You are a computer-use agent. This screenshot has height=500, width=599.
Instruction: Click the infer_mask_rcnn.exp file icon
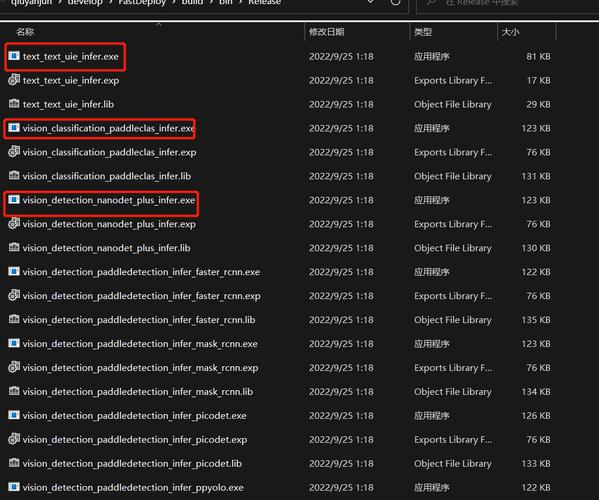[x=14, y=367]
